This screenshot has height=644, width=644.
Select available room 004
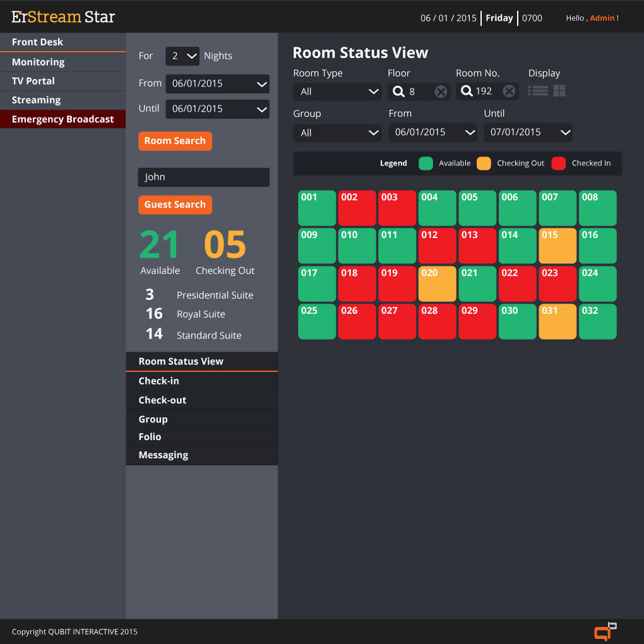click(437, 208)
